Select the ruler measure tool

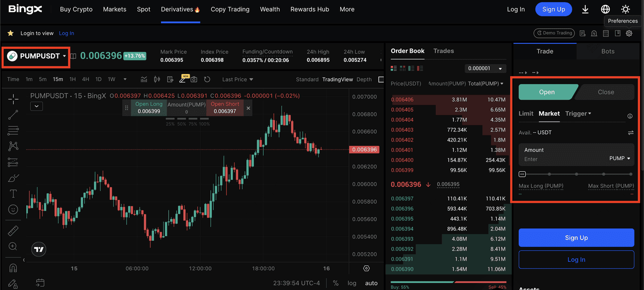(x=13, y=231)
